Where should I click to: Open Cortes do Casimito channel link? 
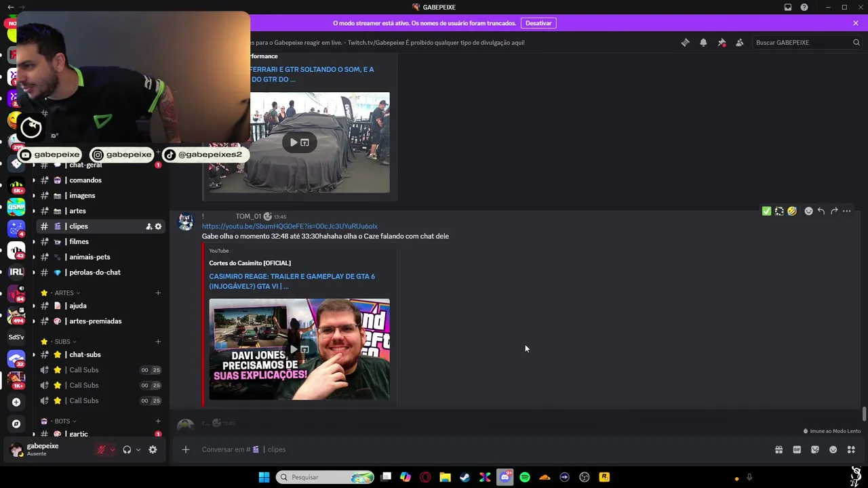click(250, 263)
